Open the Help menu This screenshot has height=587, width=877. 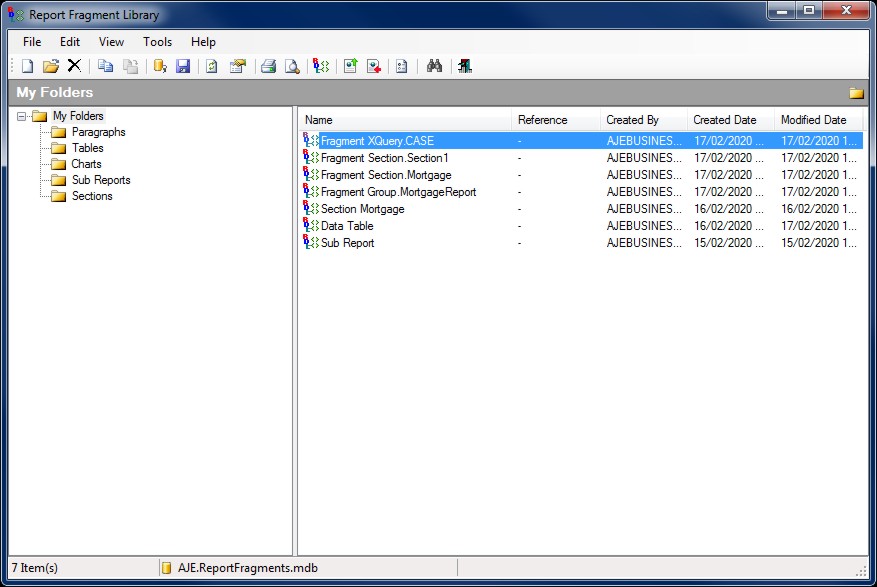(x=203, y=42)
